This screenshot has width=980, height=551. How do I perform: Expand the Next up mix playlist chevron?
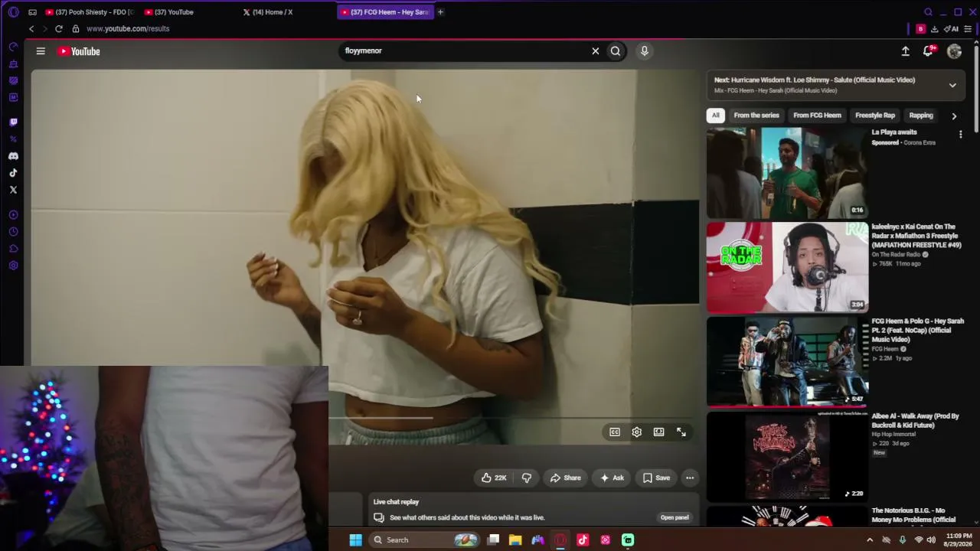point(952,85)
